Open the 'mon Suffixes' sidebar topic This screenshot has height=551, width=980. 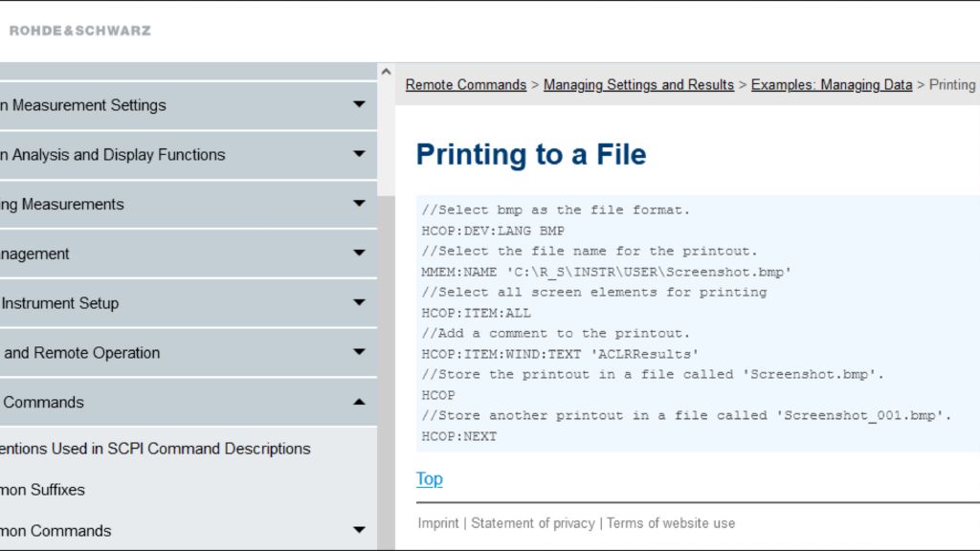[43, 490]
